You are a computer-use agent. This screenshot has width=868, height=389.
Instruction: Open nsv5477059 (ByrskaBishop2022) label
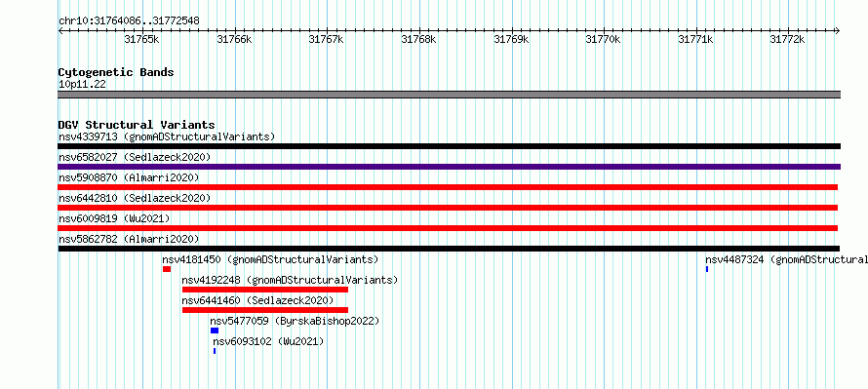pos(295,321)
